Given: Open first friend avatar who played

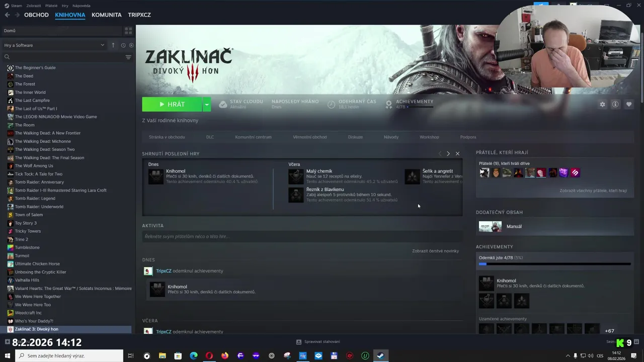Looking at the screenshot, I should tap(484, 173).
